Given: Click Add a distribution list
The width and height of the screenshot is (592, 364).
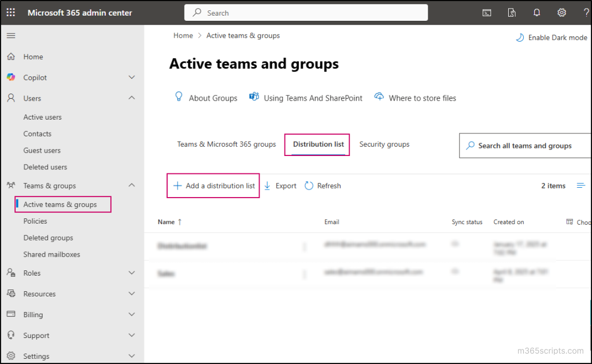Looking at the screenshot, I should point(213,185).
